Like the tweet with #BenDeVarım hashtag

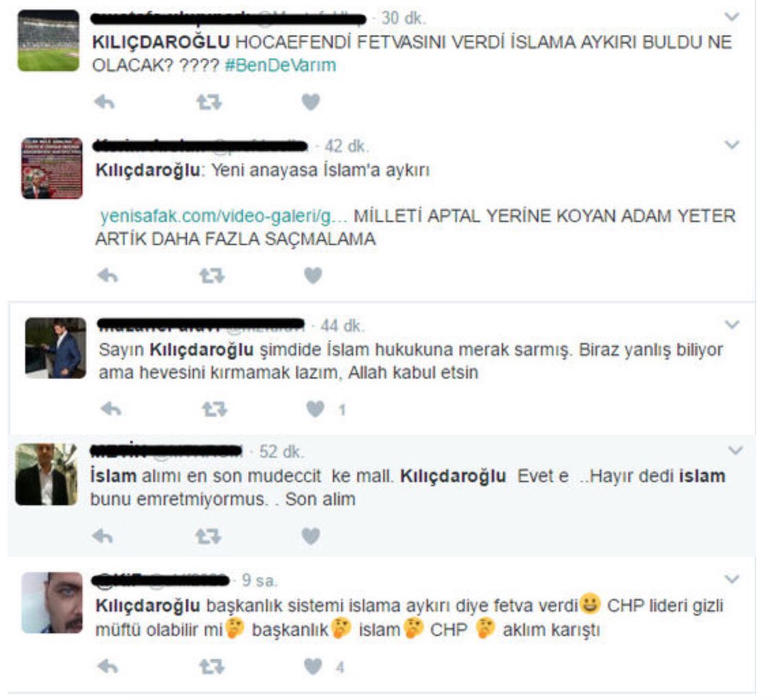tap(311, 102)
